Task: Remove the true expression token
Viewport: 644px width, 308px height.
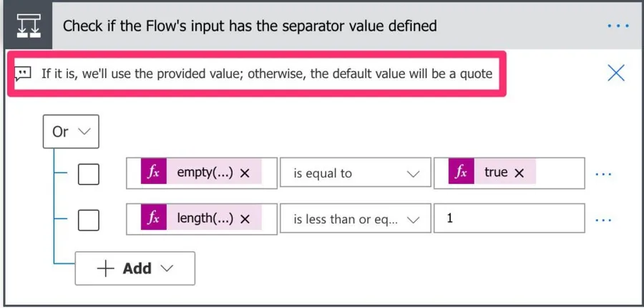Action: pos(519,173)
